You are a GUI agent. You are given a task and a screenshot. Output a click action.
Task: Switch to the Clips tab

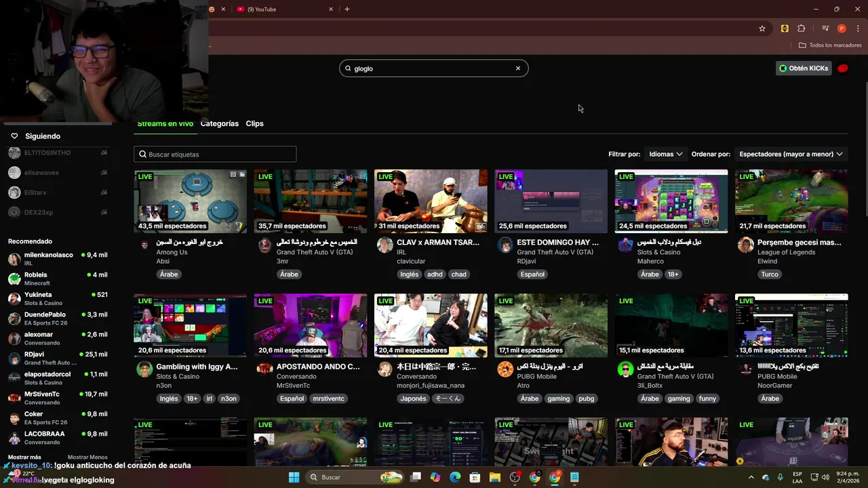(x=254, y=123)
